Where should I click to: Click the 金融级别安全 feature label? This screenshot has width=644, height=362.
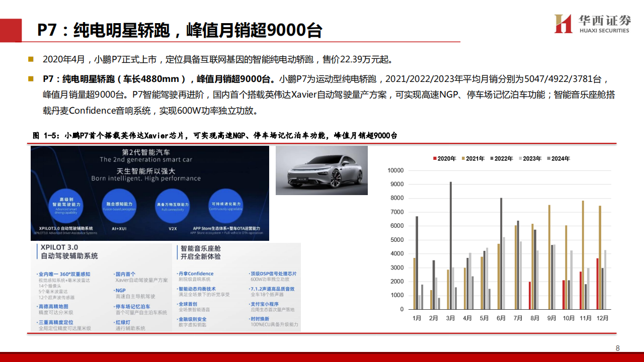(192, 319)
